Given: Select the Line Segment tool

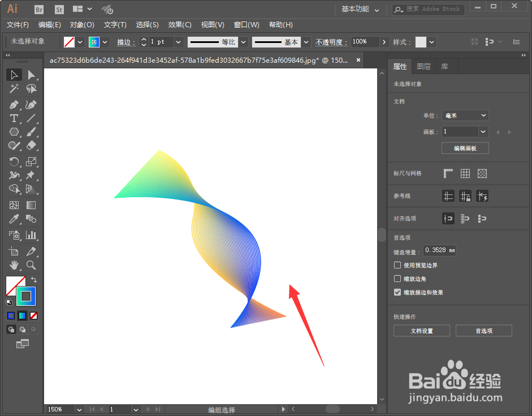Looking at the screenshot, I should pos(31,119).
